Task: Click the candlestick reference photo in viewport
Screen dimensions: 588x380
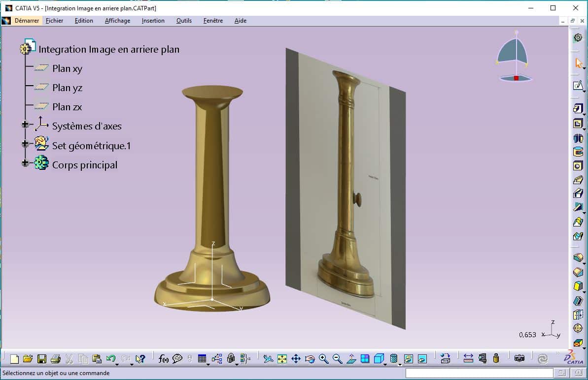Action: coord(346,189)
